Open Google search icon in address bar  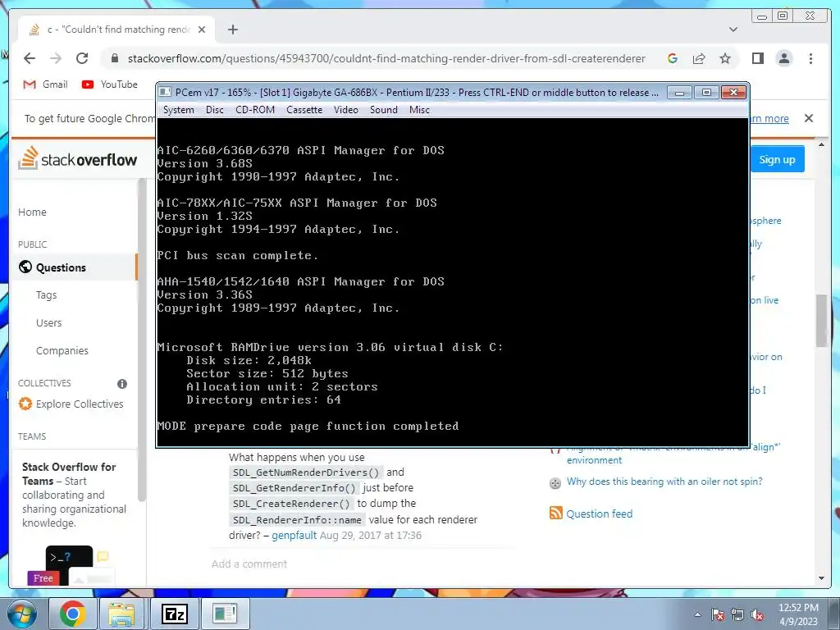[673, 58]
